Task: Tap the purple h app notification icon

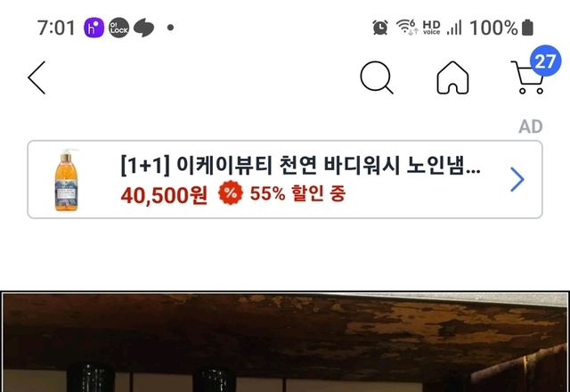Action: [x=94, y=28]
